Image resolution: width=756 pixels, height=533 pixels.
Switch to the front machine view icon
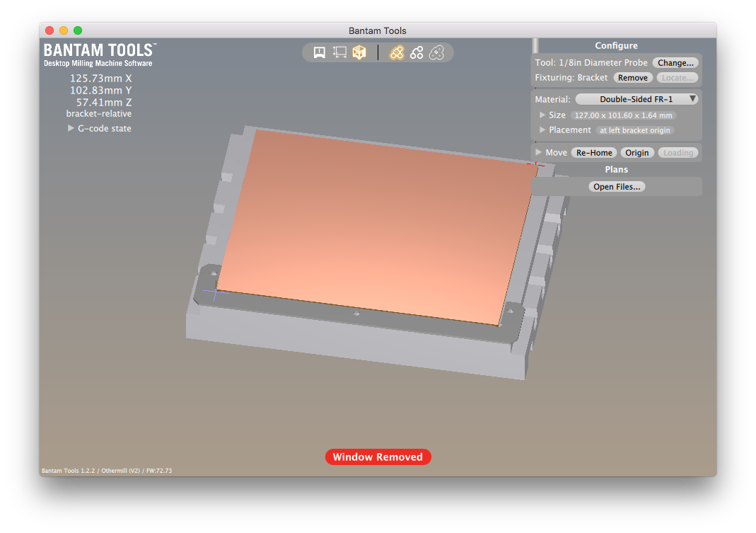pos(319,52)
